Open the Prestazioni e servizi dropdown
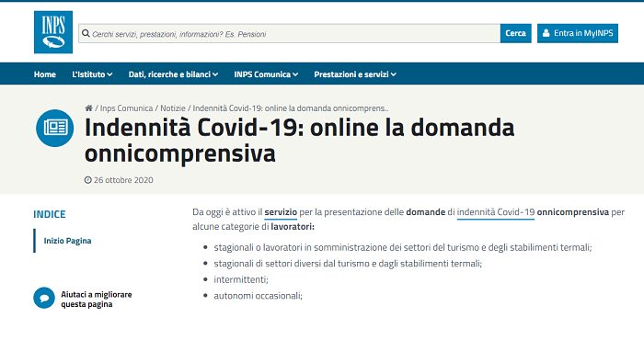Image resolution: width=644 pixels, height=340 pixels. coord(355,74)
